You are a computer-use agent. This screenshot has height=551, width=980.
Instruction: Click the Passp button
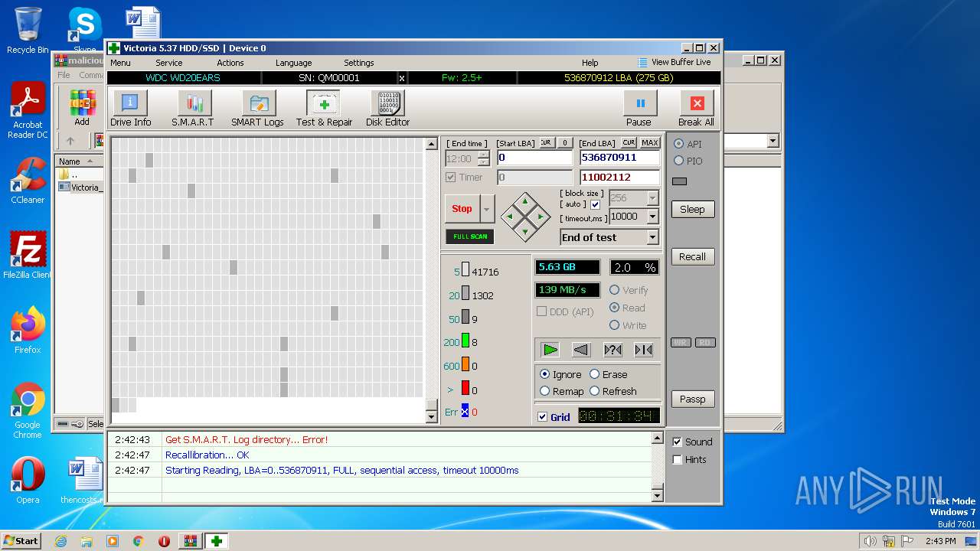[692, 399]
